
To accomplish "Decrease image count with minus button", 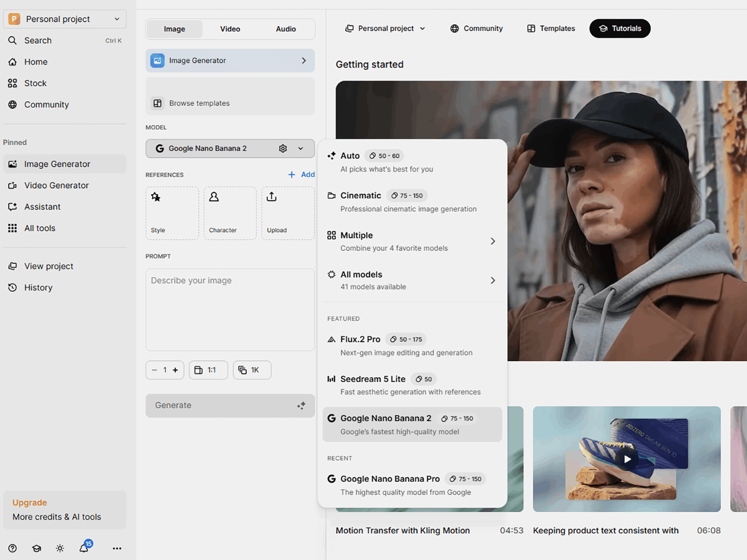I will pos(154,370).
